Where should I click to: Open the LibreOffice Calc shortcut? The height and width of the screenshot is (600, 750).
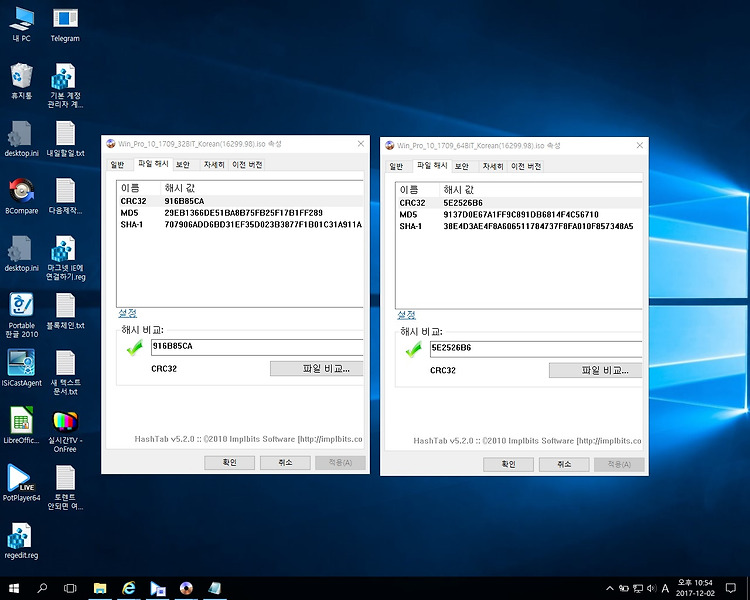tap(22, 426)
